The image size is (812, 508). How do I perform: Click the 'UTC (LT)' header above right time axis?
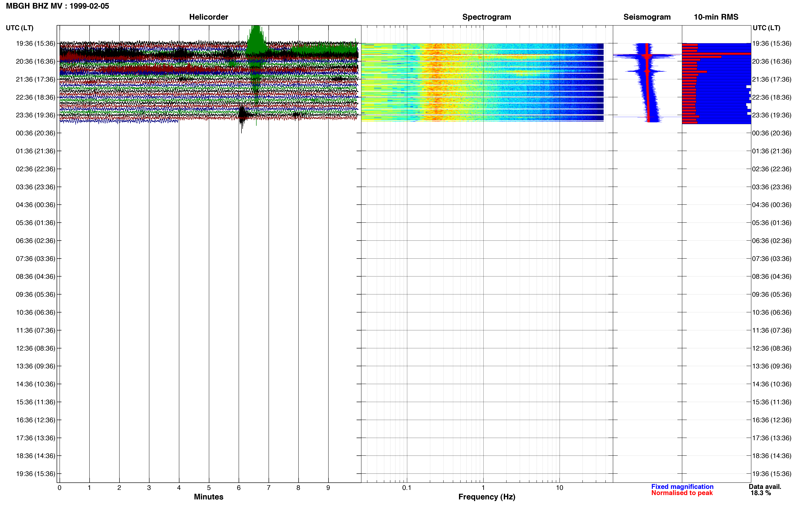point(766,28)
